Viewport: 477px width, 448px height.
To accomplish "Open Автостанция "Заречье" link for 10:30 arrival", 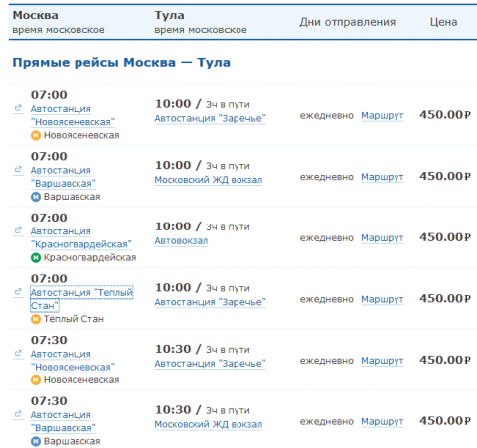I will [210, 364].
